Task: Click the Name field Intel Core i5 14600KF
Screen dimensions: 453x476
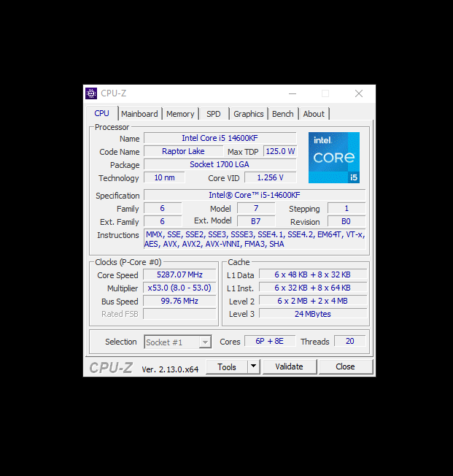Action: pyautogui.click(x=220, y=138)
